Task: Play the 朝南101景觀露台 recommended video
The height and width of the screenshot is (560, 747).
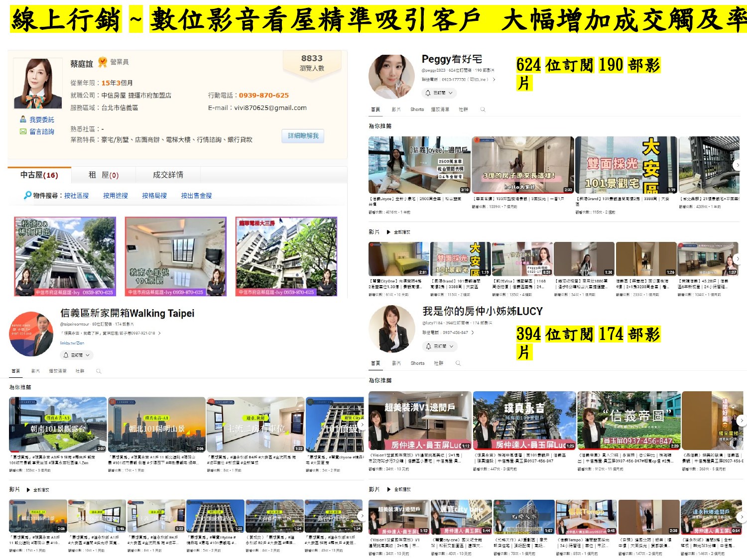Action: click(x=58, y=425)
